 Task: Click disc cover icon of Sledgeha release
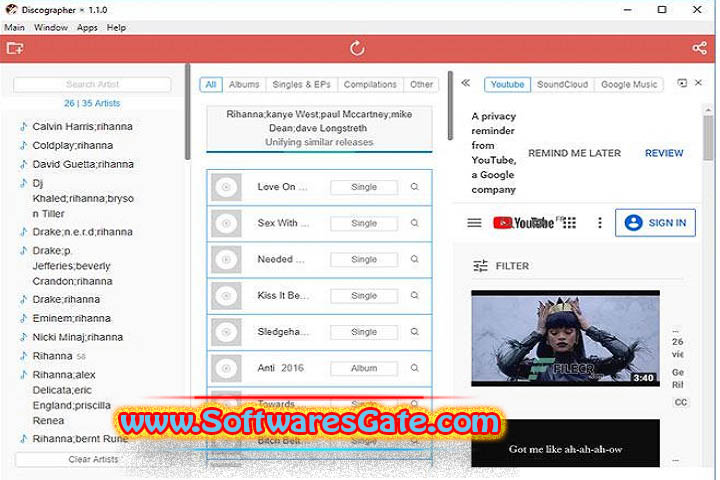tap(226, 332)
